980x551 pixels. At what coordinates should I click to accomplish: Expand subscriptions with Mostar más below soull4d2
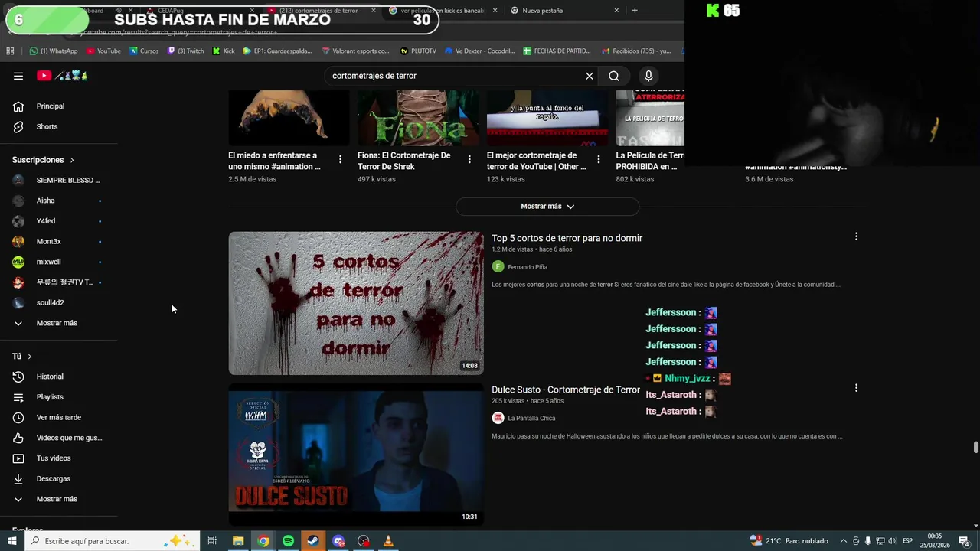pos(59,323)
